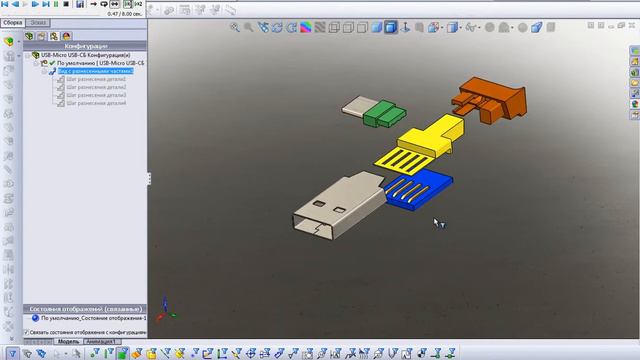Toggle half speed playback

point(128,4)
